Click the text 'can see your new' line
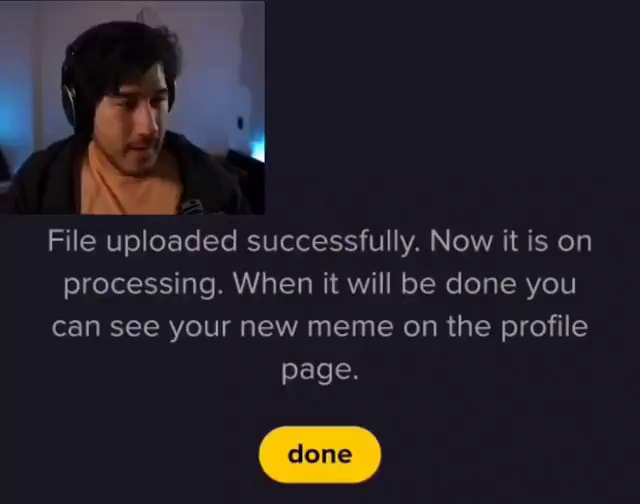The width and height of the screenshot is (640, 504). click(174, 327)
